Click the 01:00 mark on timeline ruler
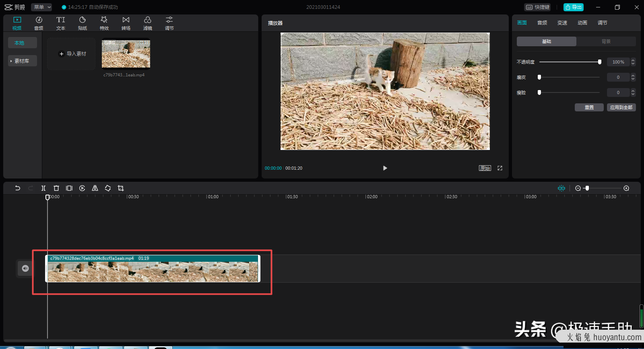The image size is (644, 349). 213,197
